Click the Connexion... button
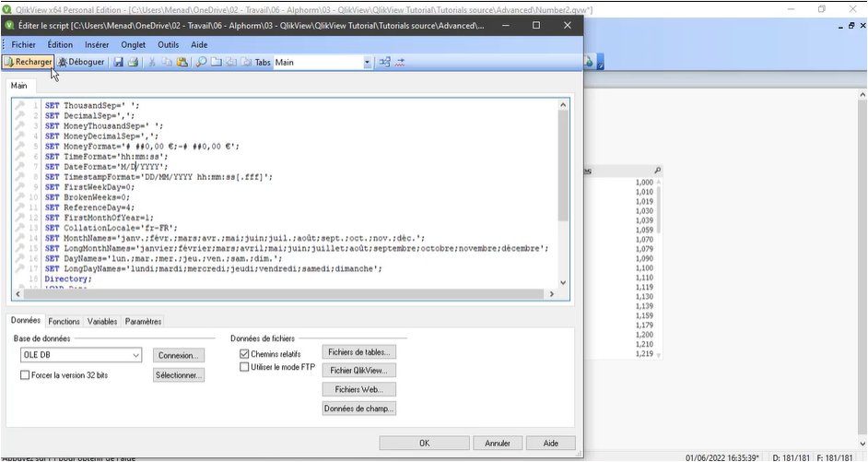 pos(179,356)
